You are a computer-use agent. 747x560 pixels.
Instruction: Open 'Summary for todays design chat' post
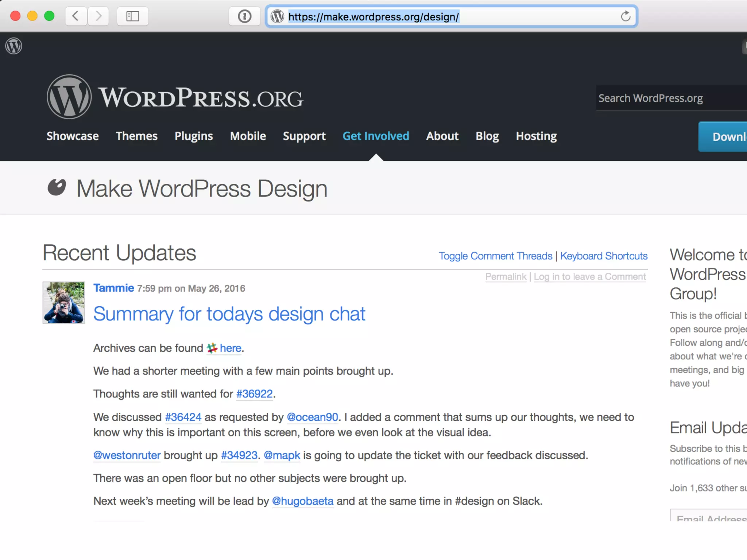pos(229,314)
